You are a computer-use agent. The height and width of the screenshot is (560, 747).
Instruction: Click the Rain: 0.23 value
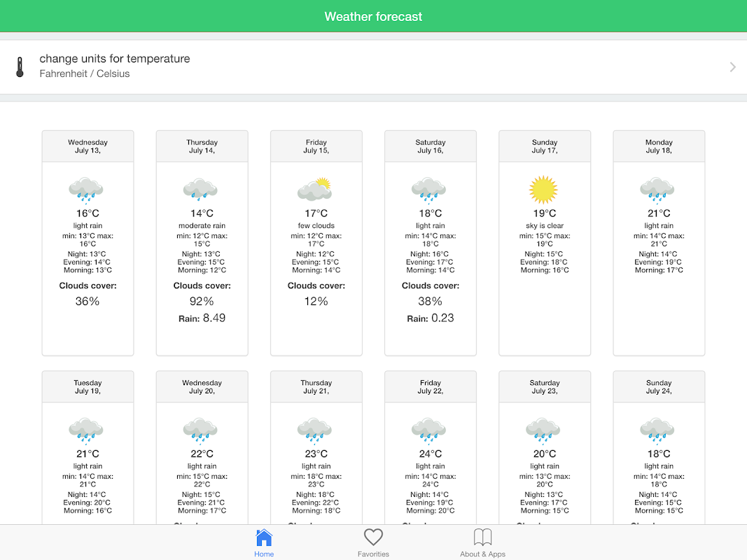(431, 318)
